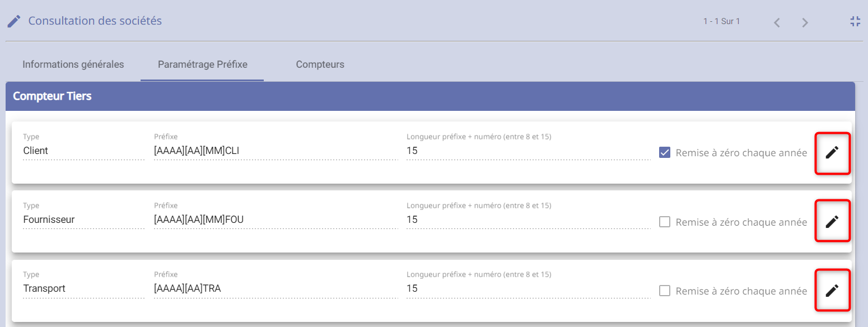Click the Client prefix field
Viewport: 868px width, 327px height.
(276, 151)
